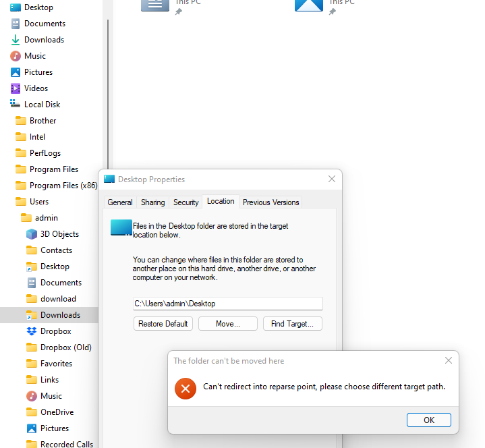This screenshot has width=485, height=448.
Task: Click the Desktop Properties title bar icon
Action: tap(109, 179)
